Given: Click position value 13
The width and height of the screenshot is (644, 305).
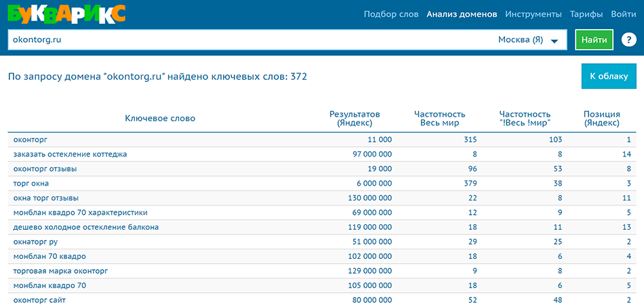Looking at the screenshot, I should coord(626,228).
